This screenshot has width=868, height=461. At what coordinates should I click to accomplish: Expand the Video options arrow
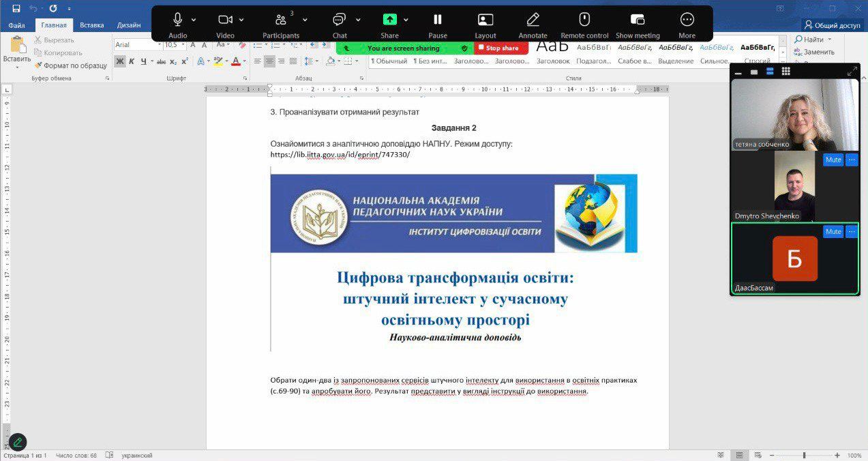[241, 20]
